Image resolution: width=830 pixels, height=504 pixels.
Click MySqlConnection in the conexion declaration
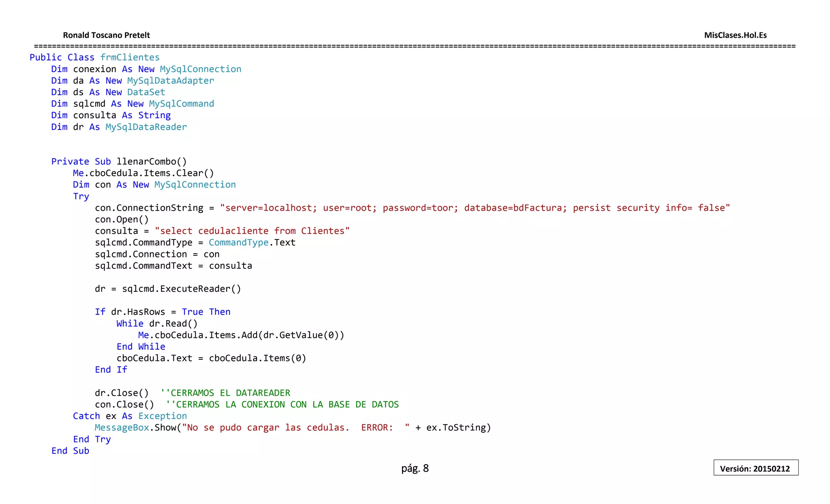click(200, 69)
